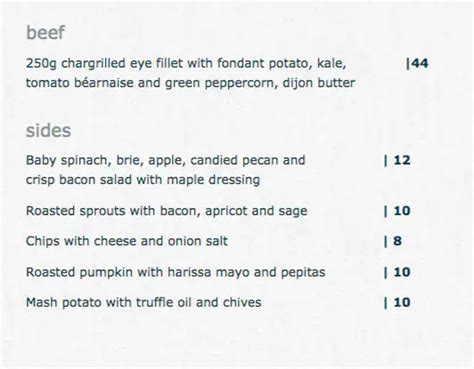Select the Roasted sprouts with bacon item

coord(167,211)
